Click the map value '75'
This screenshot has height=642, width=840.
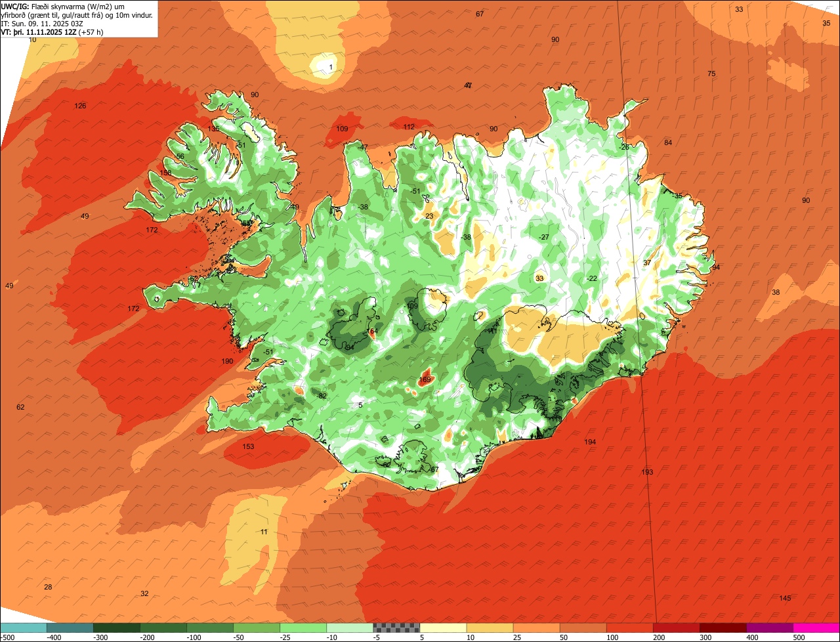pos(711,74)
